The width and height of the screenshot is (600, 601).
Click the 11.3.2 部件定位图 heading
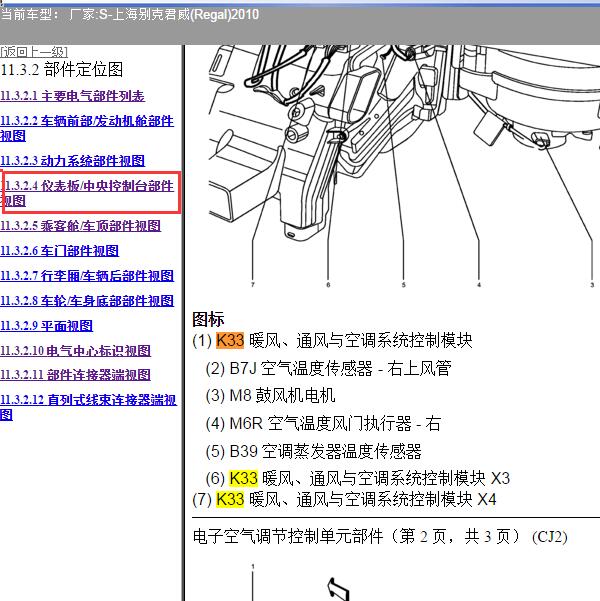(x=62, y=70)
